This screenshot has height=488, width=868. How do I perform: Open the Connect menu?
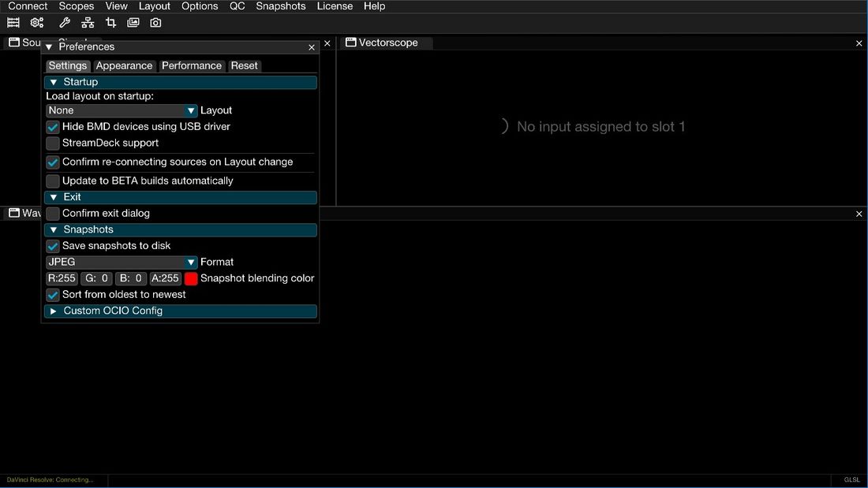pyautogui.click(x=28, y=6)
